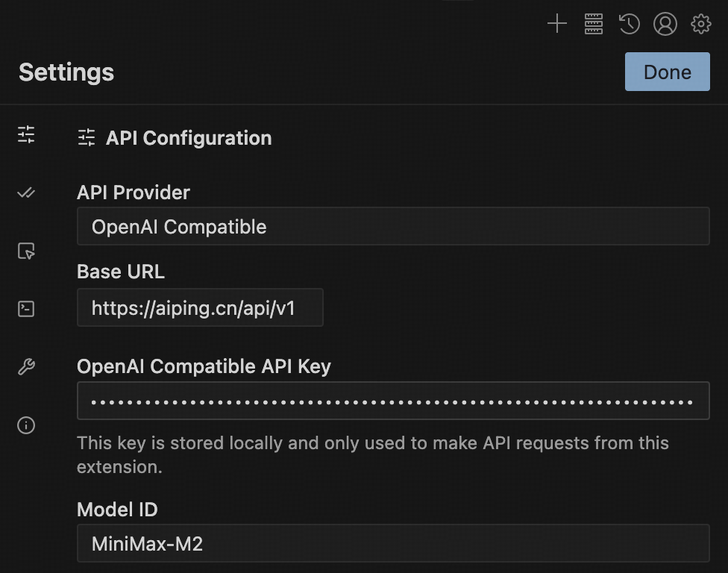Open the task history clock icon
This screenshot has width=728, height=573.
tap(629, 24)
